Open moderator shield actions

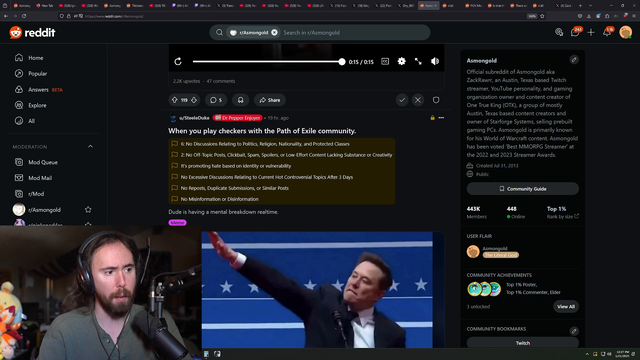click(x=436, y=100)
